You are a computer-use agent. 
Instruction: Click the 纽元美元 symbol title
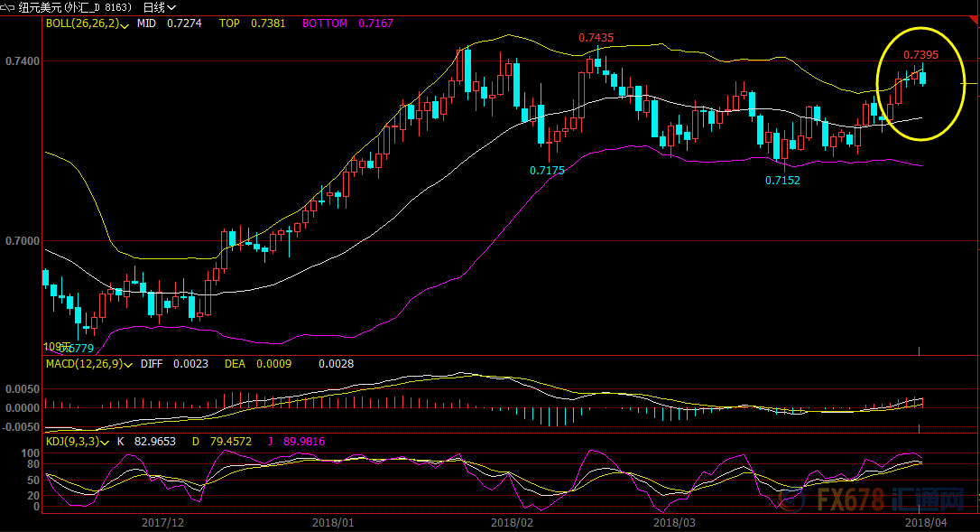point(41,6)
